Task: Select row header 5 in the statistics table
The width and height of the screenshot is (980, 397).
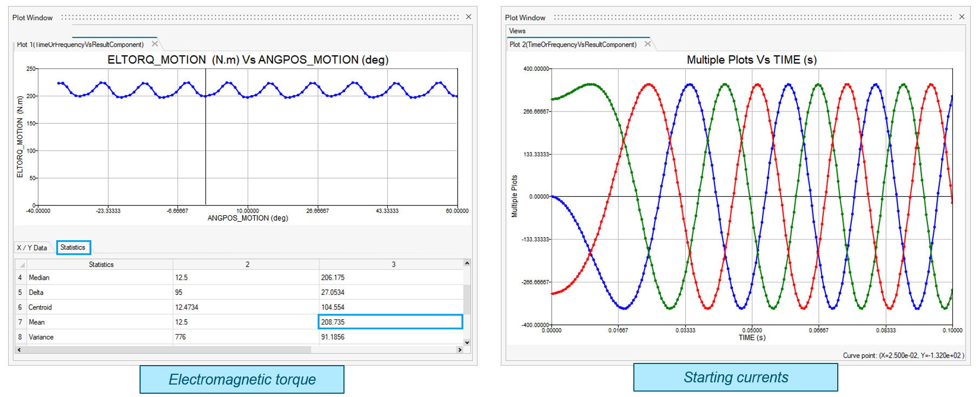Action: (20, 292)
